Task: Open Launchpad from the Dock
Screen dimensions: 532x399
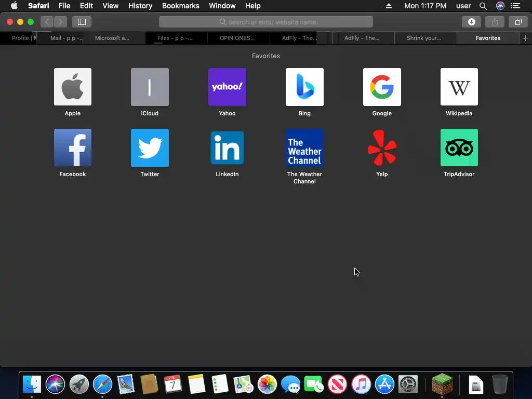Action: click(x=79, y=384)
